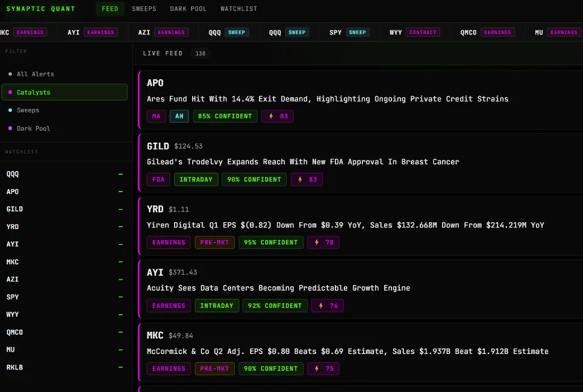Image resolution: width=583 pixels, height=392 pixels.
Task: Open McCormick Q2 EPS beat headline
Action: [x=347, y=351]
